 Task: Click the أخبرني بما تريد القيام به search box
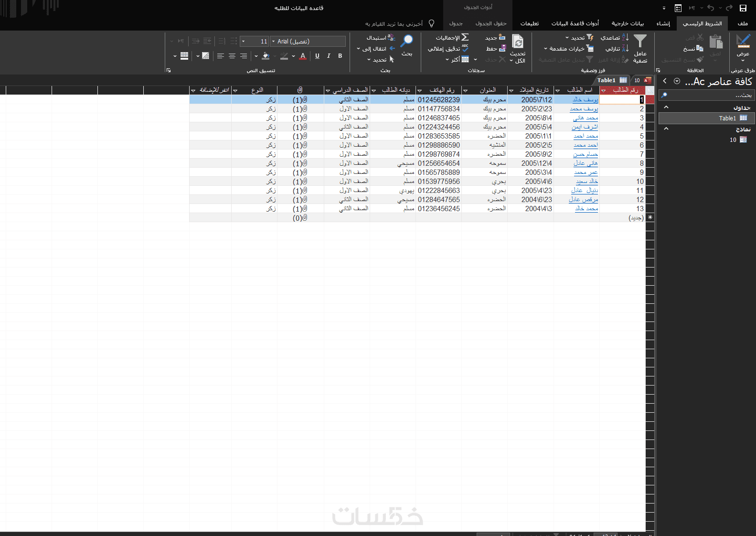point(394,23)
